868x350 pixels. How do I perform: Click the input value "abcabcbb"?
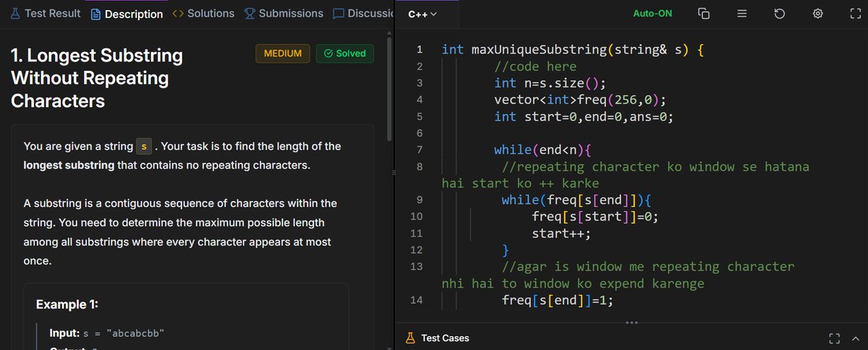(135, 333)
